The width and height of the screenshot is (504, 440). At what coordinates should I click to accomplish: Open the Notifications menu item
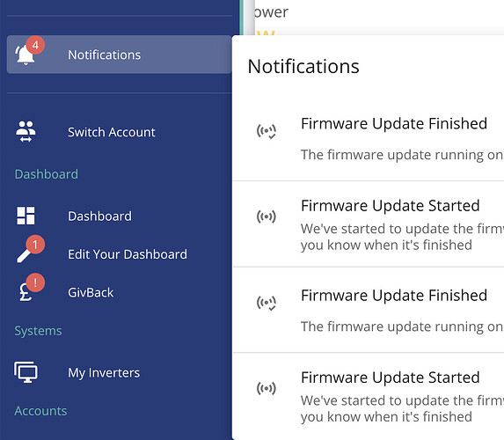119,55
